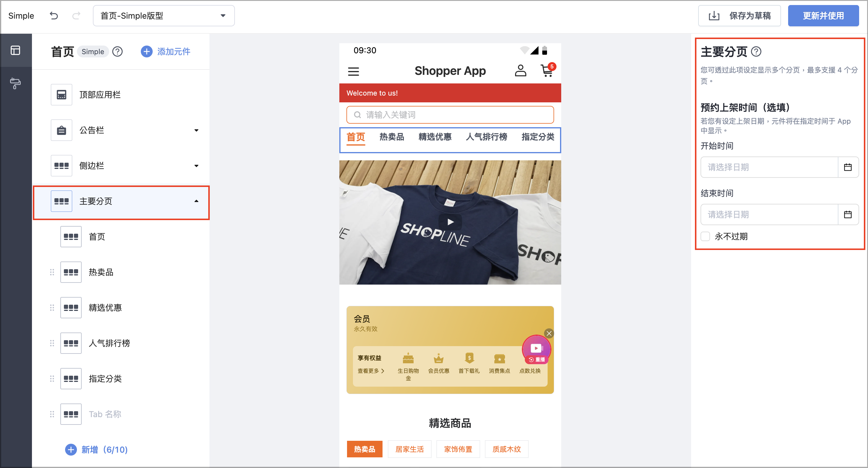
Task: Click the red Welcome to us! banner
Action: click(450, 93)
